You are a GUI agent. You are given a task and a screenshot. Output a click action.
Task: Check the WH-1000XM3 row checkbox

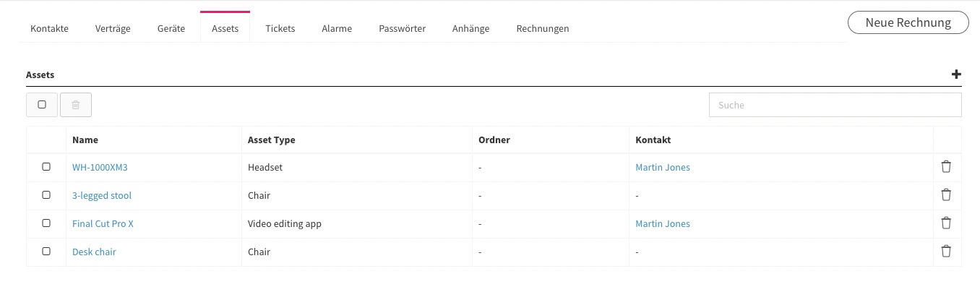click(x=46, y=167)
